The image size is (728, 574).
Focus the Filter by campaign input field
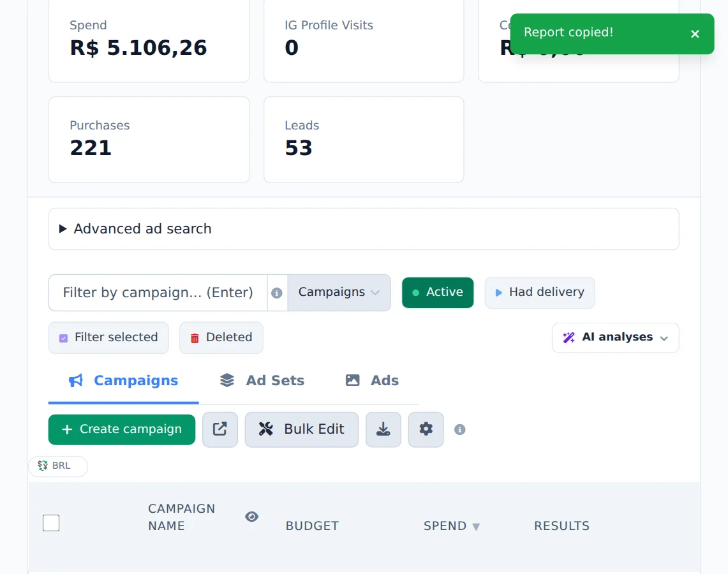click(158, 292)
